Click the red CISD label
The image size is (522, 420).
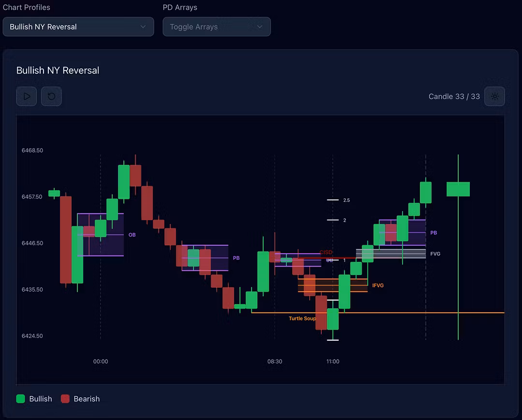(x=326, y=252)
